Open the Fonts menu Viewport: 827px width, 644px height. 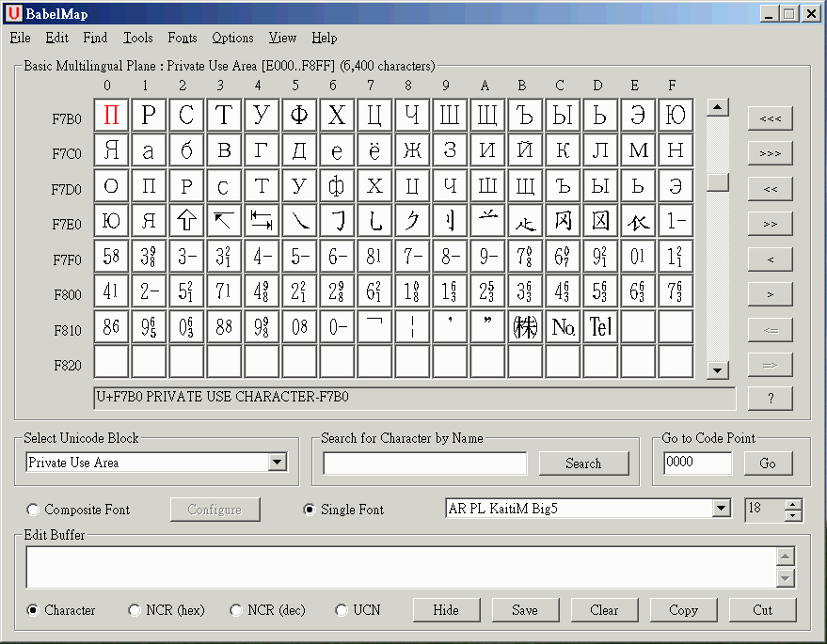[x=183, y=38]
